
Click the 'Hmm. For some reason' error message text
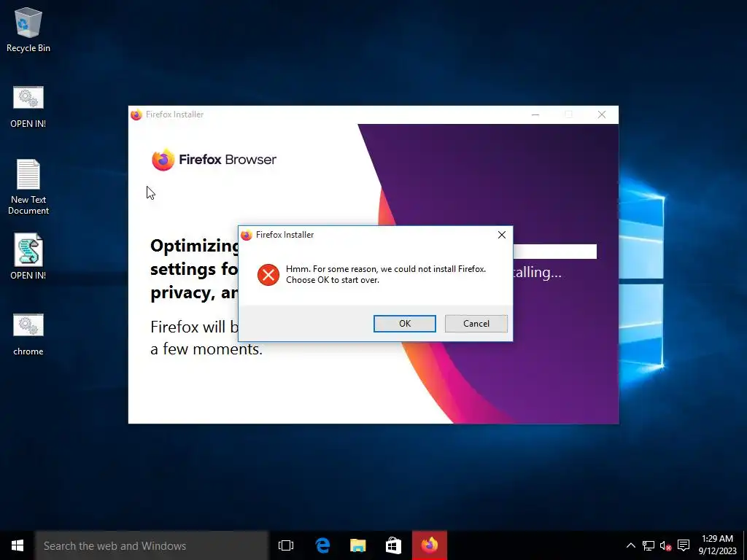click(x=385, y=274)
